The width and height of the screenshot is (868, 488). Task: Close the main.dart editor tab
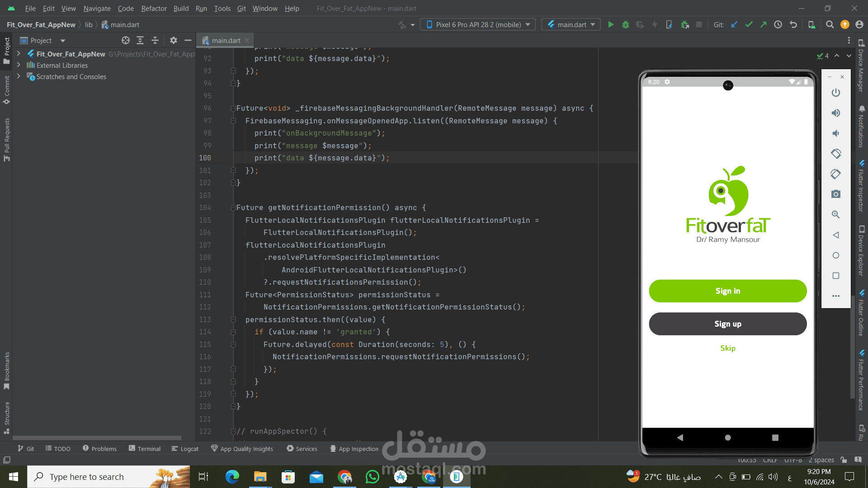tap(247, 40)
